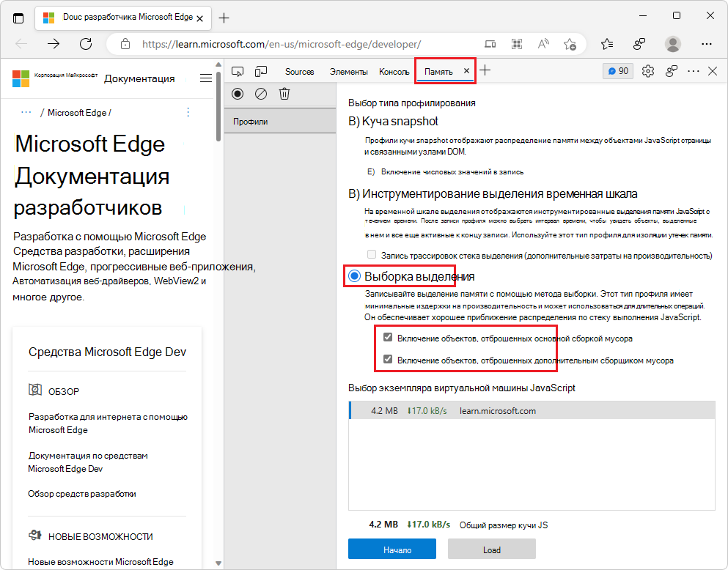Uncheck objects discarded by основной сборкой мусора
This screenshot has height=570, width=728.
pyautogui.click(x=388, y=337)
